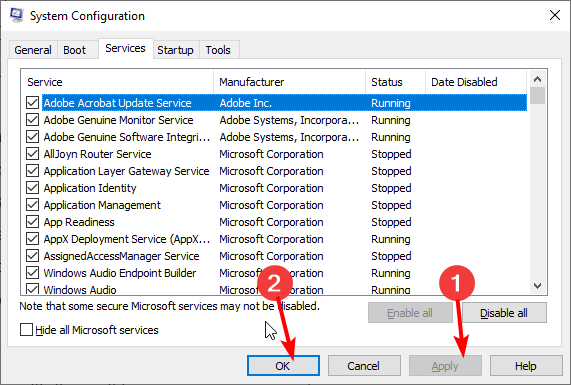Click the Disable all button

(504, 313)
